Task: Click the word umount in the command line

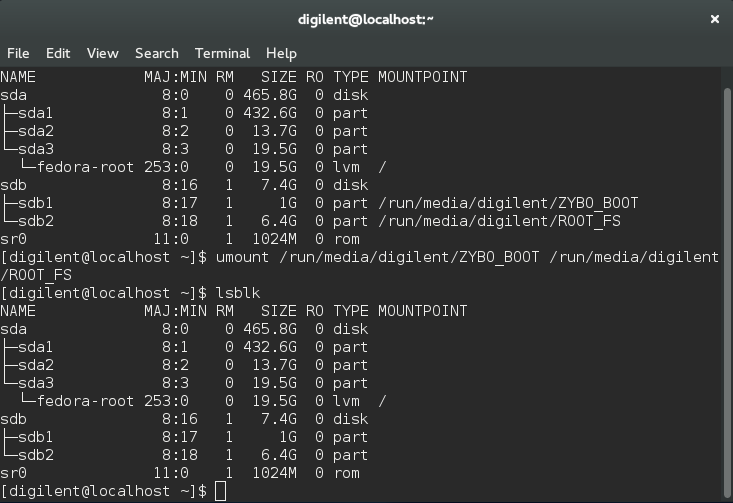Action: pos(242,257)
